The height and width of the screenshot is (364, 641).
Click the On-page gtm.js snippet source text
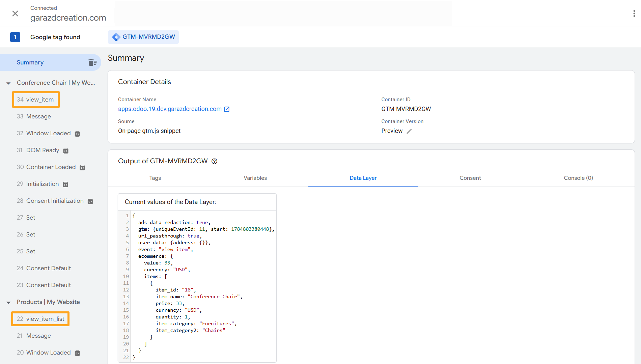pyautogui.click(x=149, y=131)
